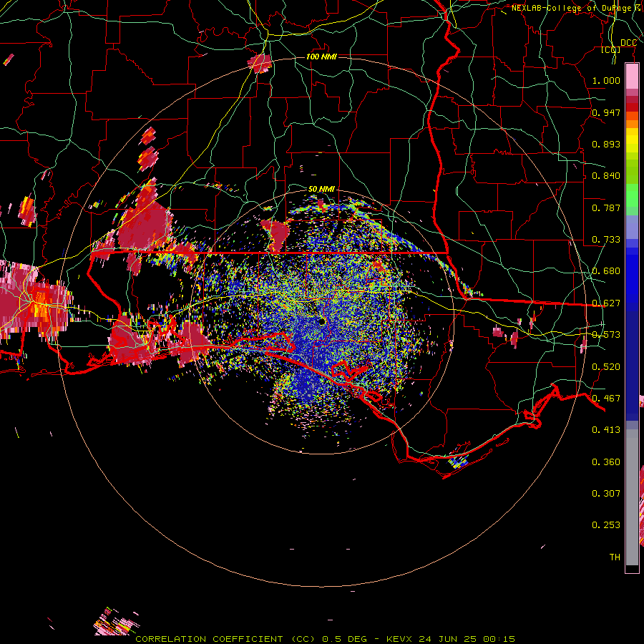Select the 0.573 scale value
Image resolution: width=644 pixels, height=644 pixels.
(x=606, y=335)
